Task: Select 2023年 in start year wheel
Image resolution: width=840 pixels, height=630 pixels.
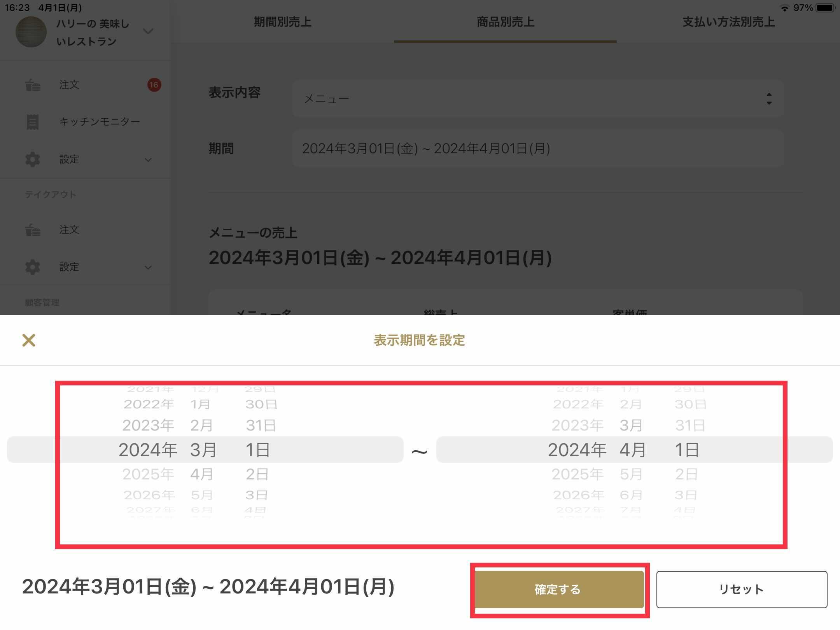Action: click(148, 425)
